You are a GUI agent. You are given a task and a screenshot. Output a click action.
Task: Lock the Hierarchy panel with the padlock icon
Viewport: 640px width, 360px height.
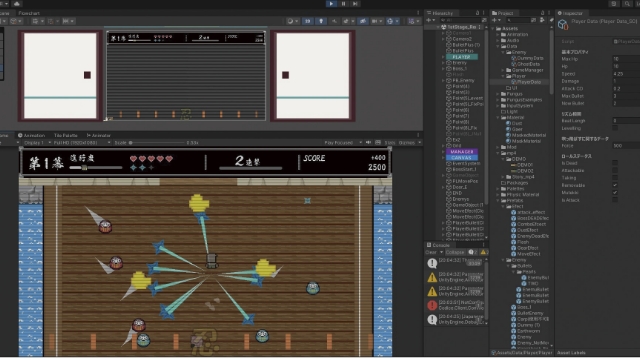478,13
